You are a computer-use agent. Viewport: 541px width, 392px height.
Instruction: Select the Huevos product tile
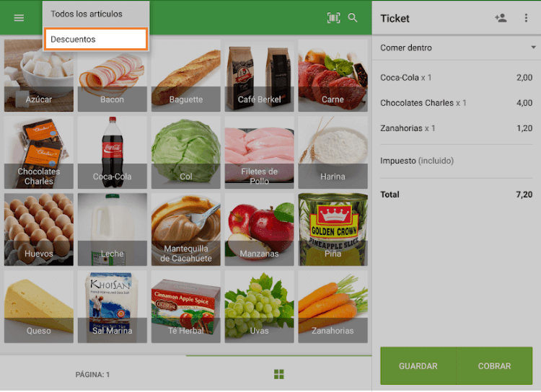[39, 229]
